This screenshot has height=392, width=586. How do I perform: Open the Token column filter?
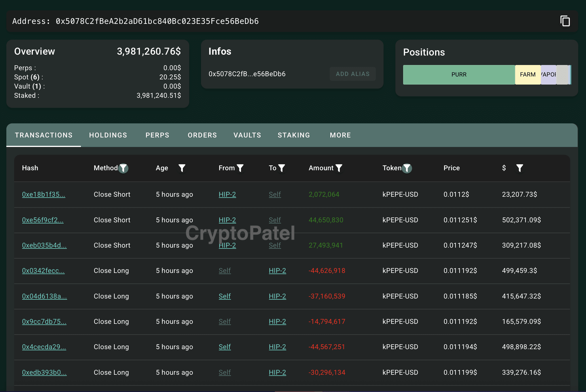coord(407,168)
